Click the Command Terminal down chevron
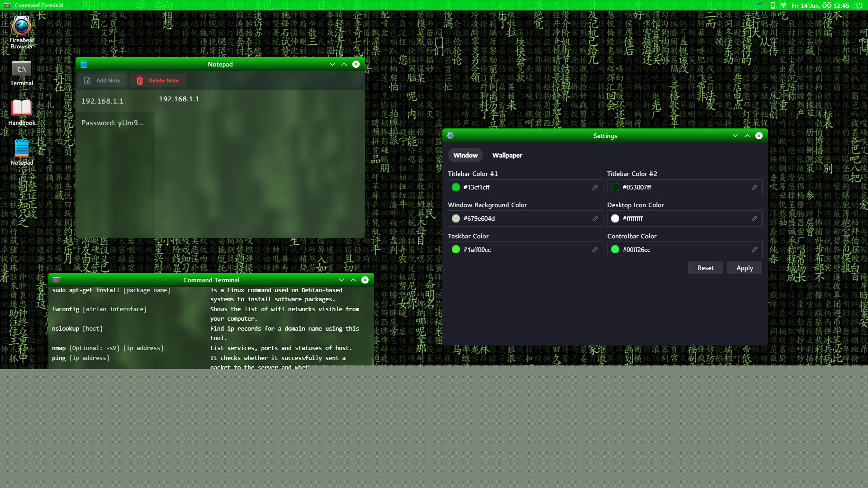This screenshot has height=488, width=868. [x=342, y=280]
